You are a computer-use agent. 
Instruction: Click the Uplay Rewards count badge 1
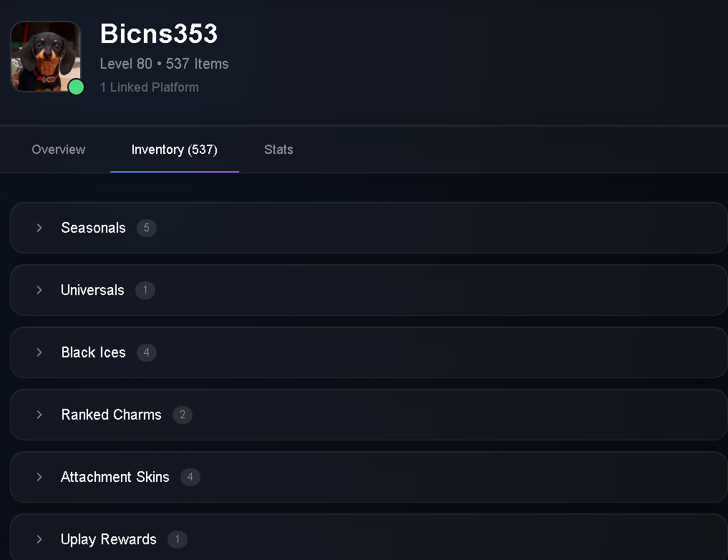[x=178, y=539]
